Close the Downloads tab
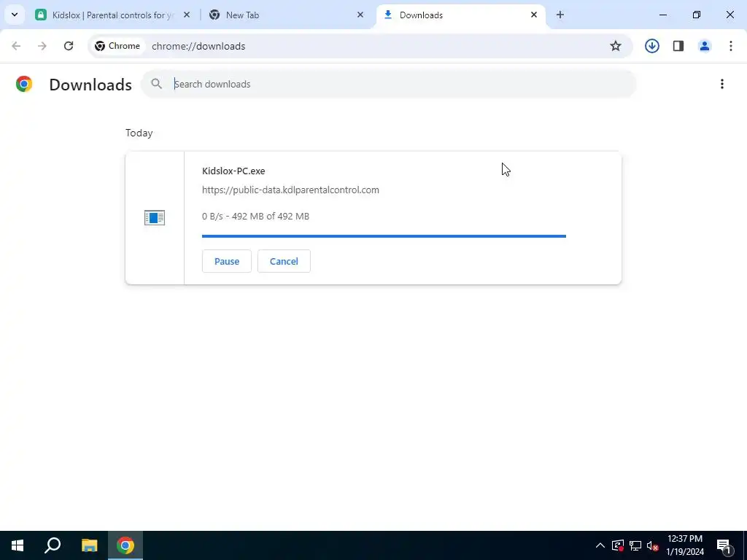Screen dimensions: 747x560 pyautogui.click(x=533, y=15)
